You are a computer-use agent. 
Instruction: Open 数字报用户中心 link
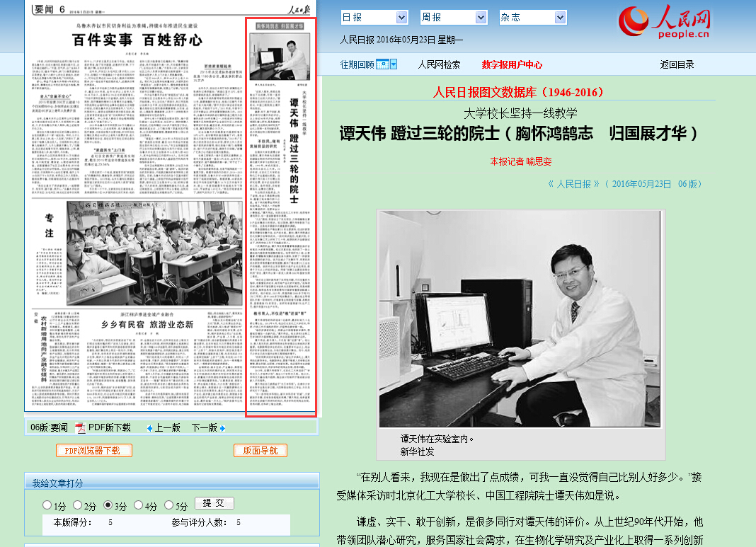click(512, 64)
